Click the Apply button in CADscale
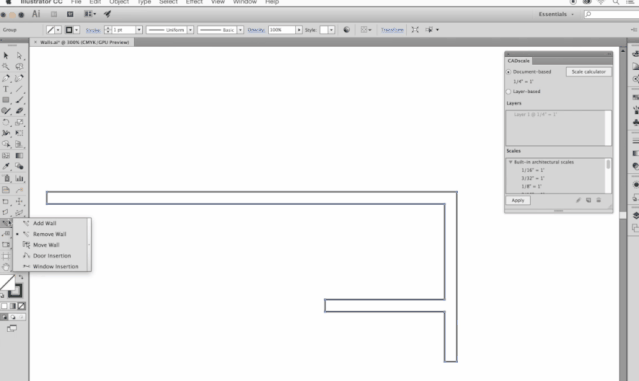639x381 pixels. [x=518, y=200]
